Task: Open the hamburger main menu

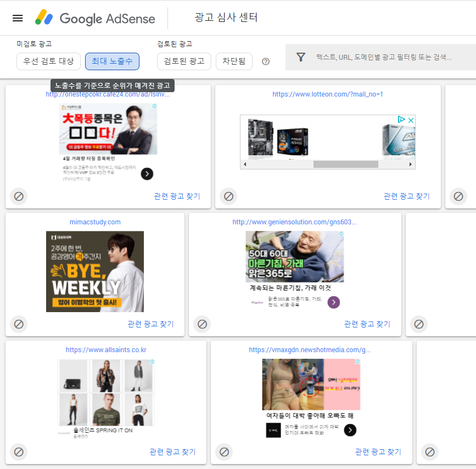Action: (18, 18)
